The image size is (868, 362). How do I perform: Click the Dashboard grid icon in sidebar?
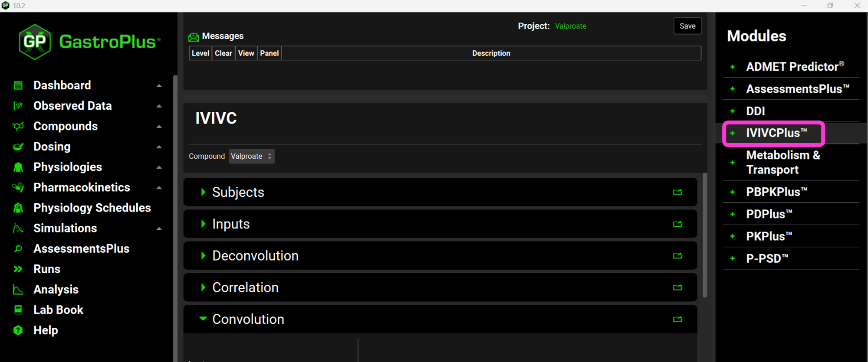18,85
